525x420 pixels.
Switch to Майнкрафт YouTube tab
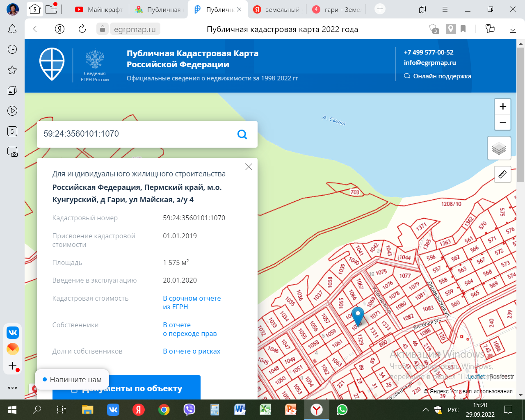click(99, 9)
